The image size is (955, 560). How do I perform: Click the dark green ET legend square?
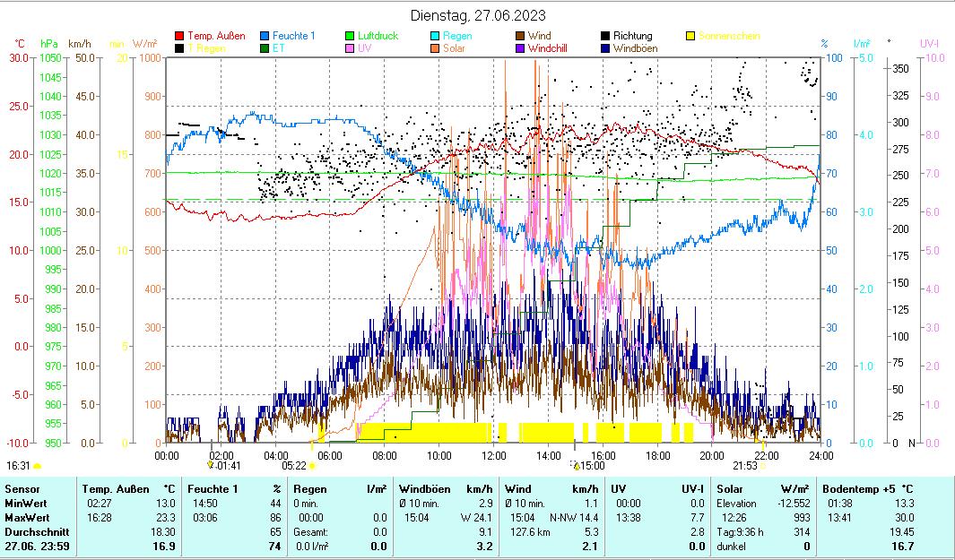pos(265,48)
